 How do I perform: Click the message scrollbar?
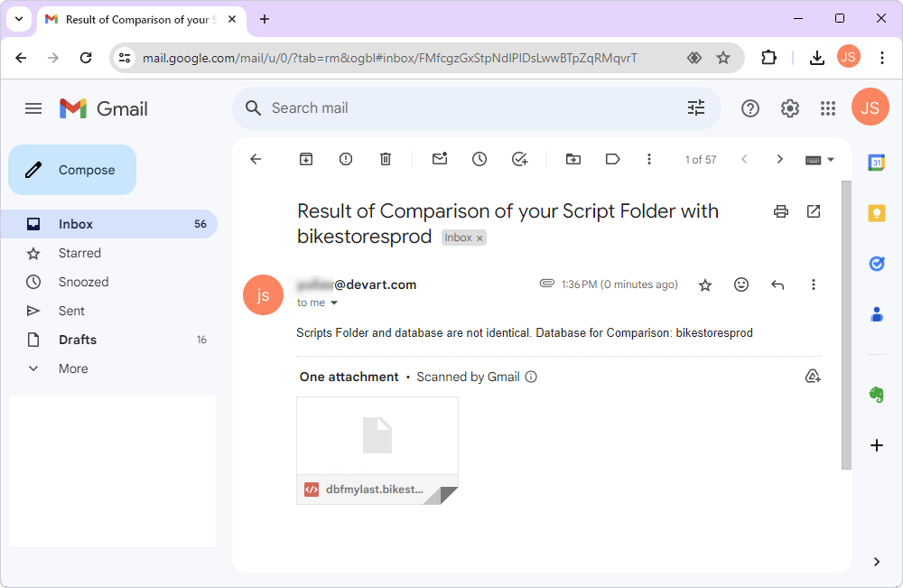846,325
